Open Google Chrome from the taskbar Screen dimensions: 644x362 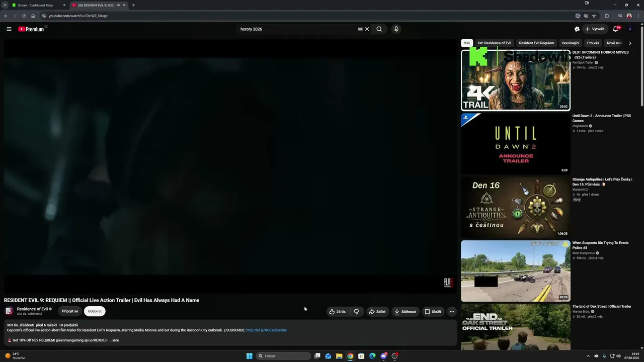pyautogui.click(x=350, y=356)
